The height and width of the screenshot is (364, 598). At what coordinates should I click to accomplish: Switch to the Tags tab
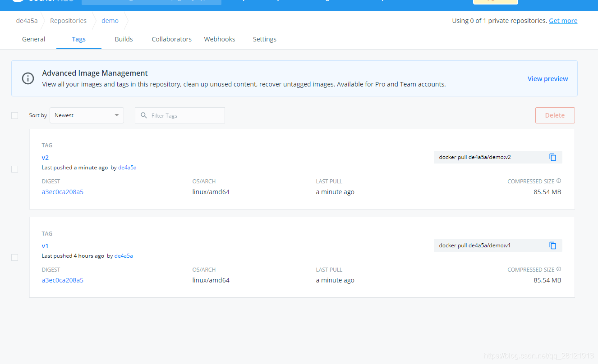pyautogui.click(x=79, y=39)
